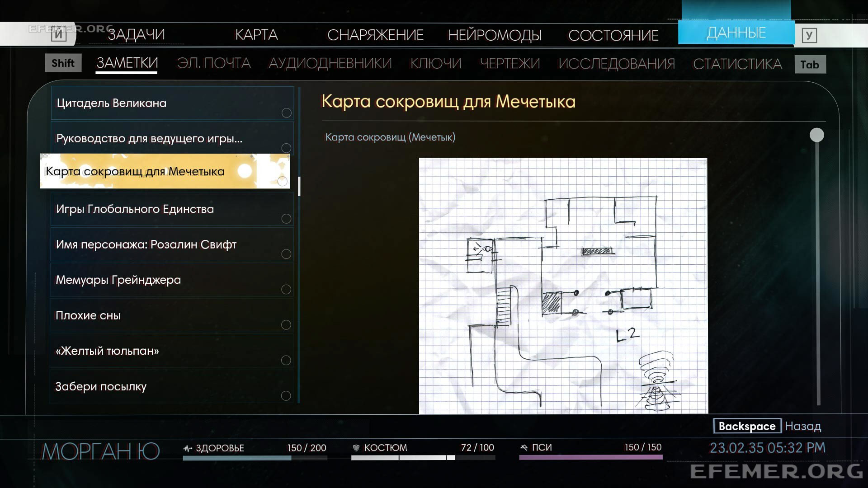
Task: Click the circle marker on «Желтый тюльпан»
Action: point(286,360)
